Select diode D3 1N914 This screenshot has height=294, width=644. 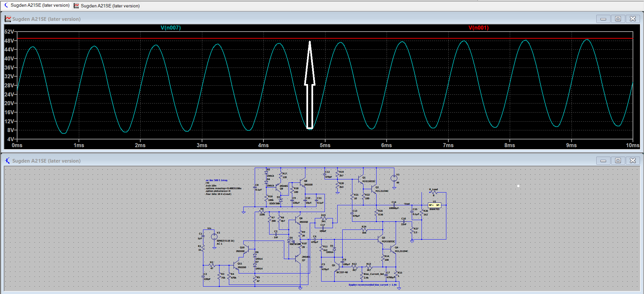[266, 173]
